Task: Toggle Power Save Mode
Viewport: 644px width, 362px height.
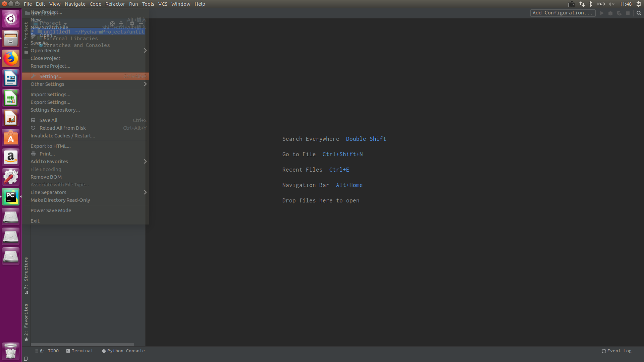Action: 51,210
